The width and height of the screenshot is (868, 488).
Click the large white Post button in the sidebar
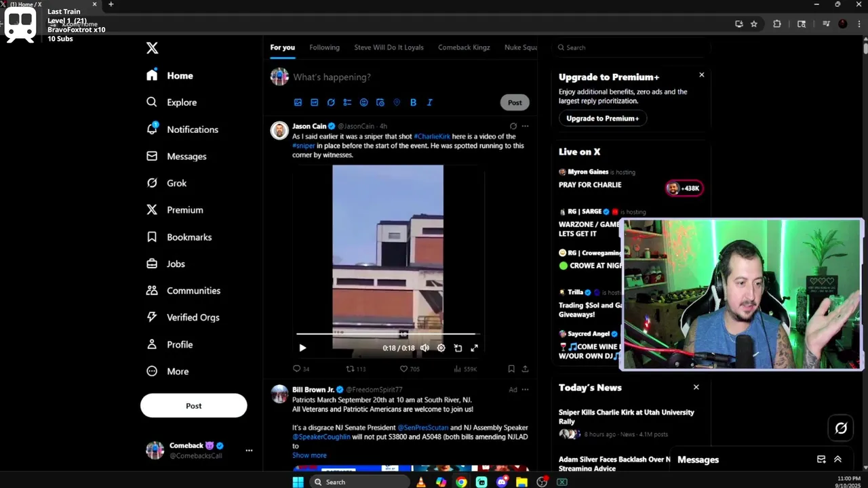pos(194,406)
